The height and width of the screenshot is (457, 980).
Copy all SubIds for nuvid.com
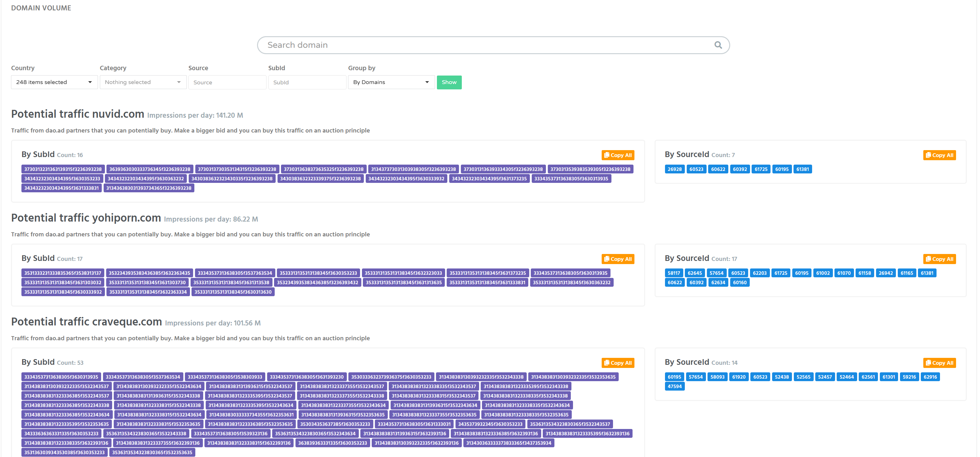[x=617, y=155]
